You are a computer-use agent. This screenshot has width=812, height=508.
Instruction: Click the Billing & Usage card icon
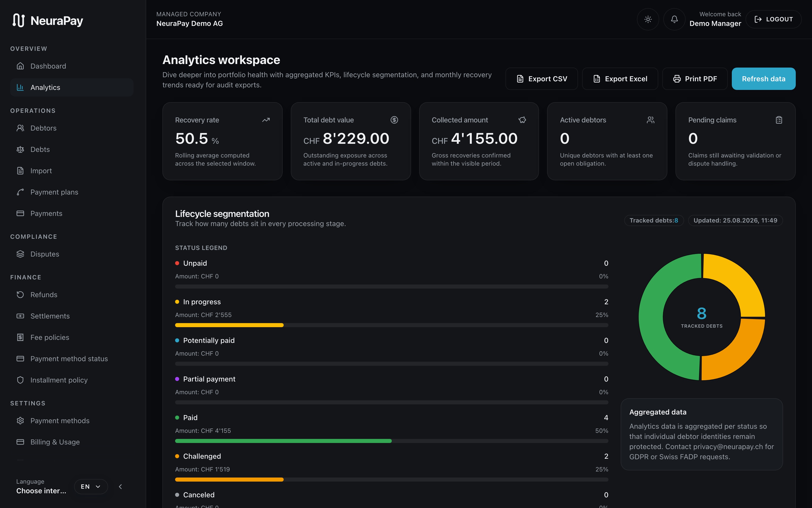20,442
